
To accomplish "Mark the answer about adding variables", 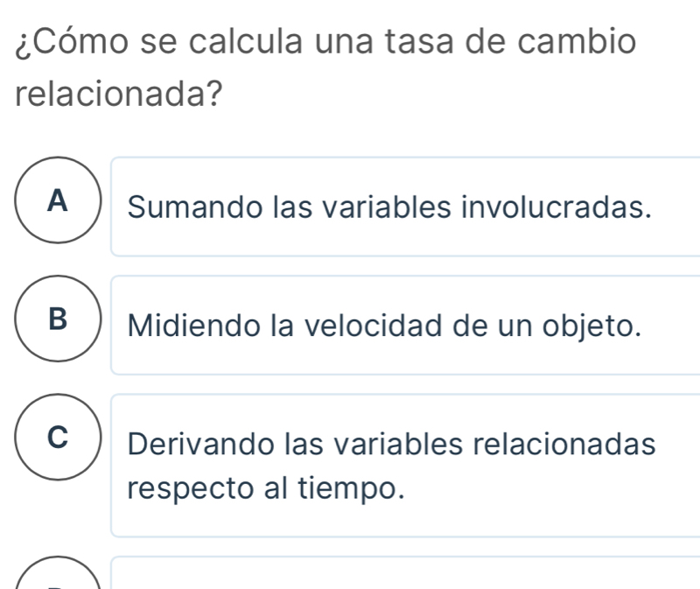I will coord(389,207).
